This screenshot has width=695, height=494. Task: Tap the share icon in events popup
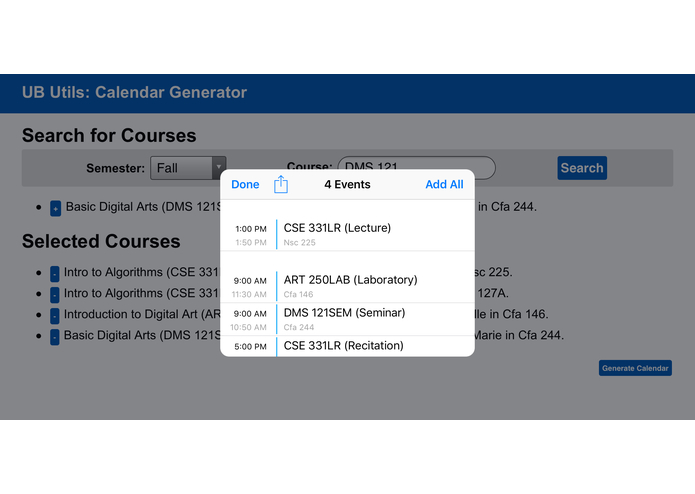[x=281, y=184]
